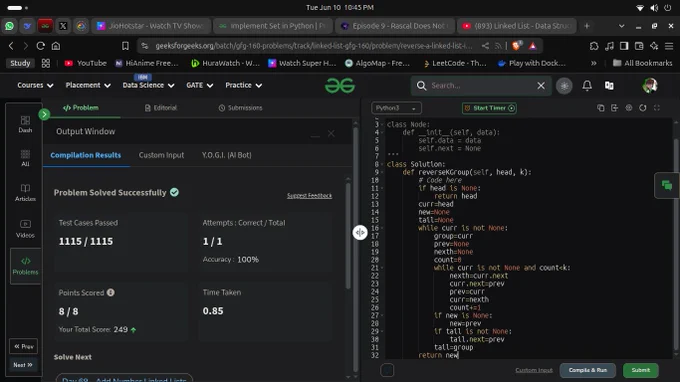Viewport: 680px width, 382px height.
Task: Switch to the Editorial tab
Action: point(161,108)
